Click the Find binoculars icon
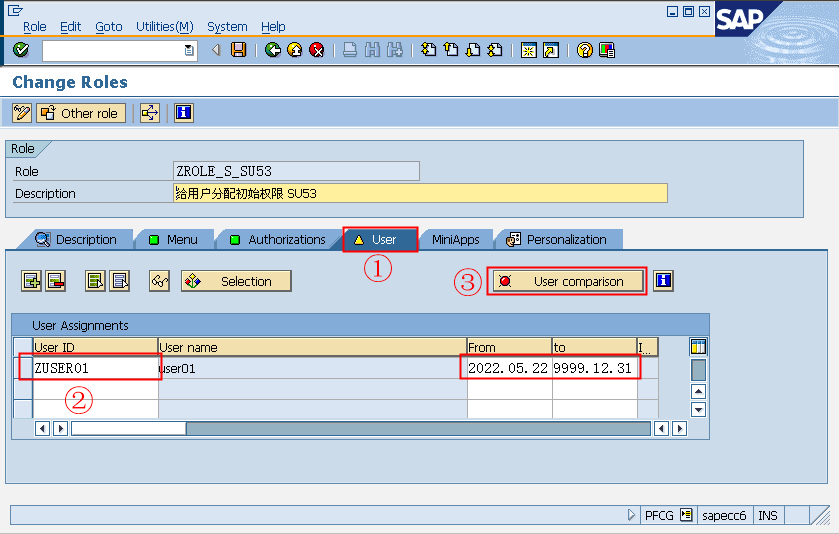 pos(372,50)
